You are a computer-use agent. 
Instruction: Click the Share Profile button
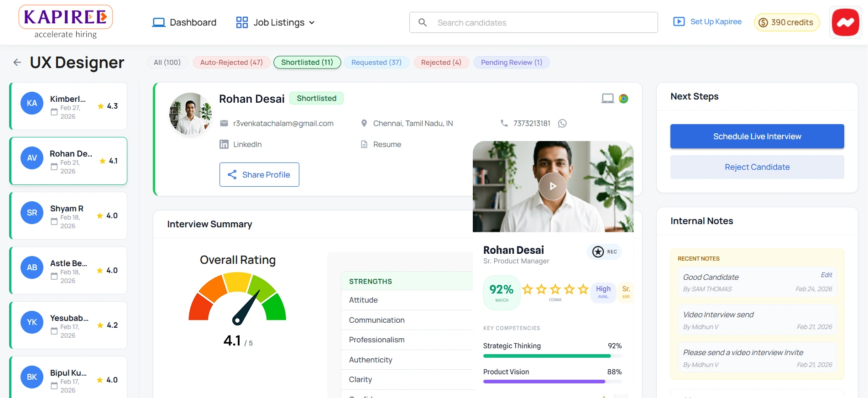(259, 175)
